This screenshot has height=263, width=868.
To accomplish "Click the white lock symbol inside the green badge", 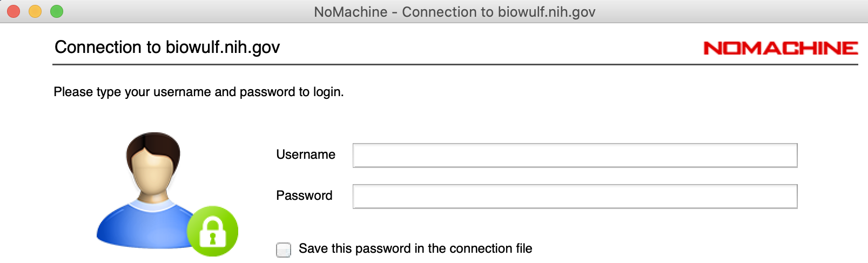I will tap(212, 232).
